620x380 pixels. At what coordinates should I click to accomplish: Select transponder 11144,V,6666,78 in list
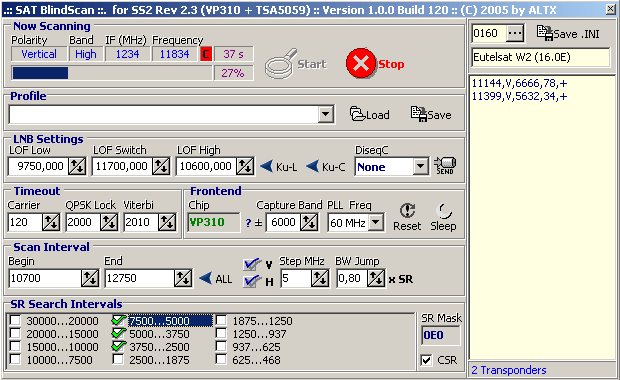point(519,83)
